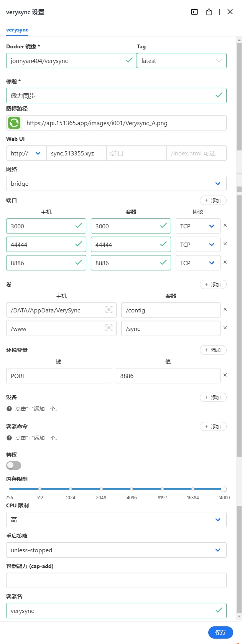Open the terminal icon in header
242x644 pixels.
194,12
